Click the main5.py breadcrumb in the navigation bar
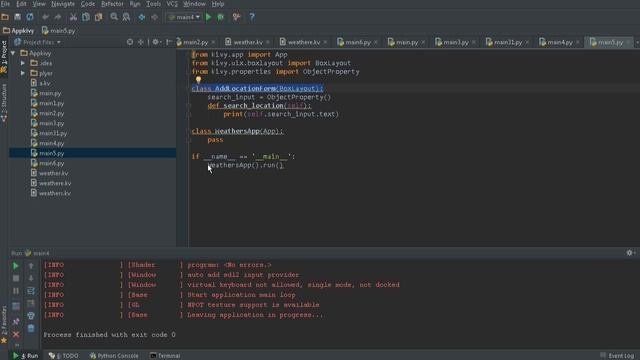 58,31
